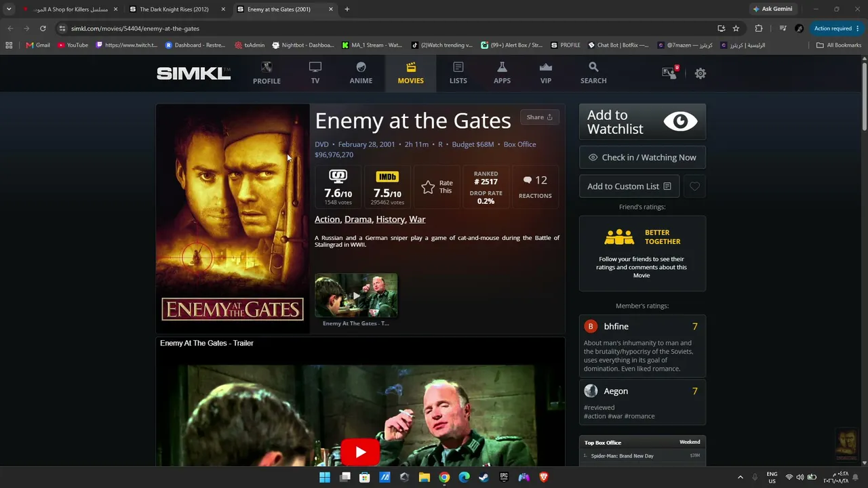Viewport: 868px width, 488px height.
Task: Open the ANIME section
Action: [361, 73]
